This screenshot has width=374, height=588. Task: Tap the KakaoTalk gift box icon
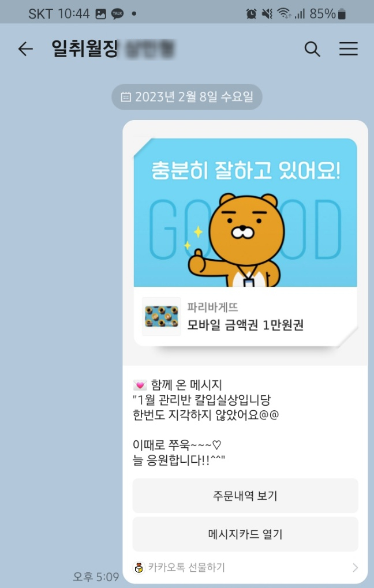(139, 568)
